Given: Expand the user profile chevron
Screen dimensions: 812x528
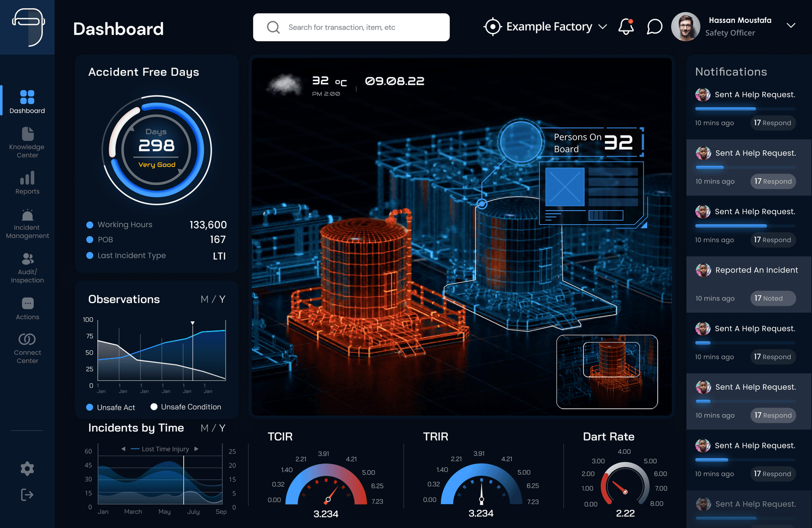Looking at the screenshot, I should click(x=791, y=25).
